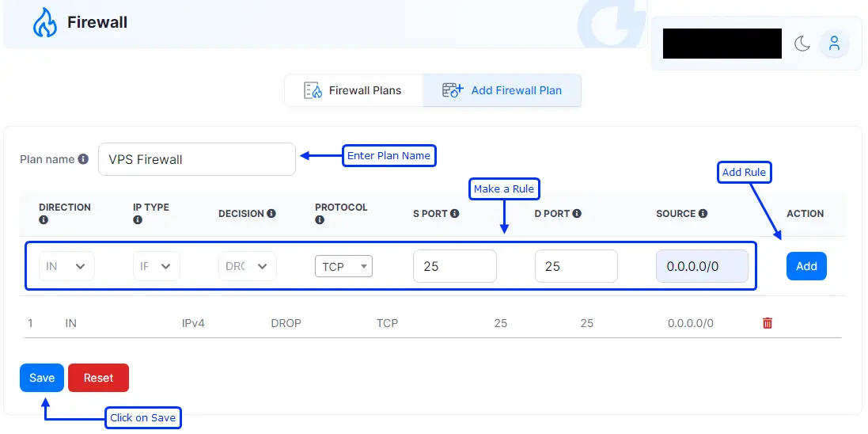868x434 pixels.
Task: Click the info icon beside Plan name
Action: pyautogui.click(x=83, y=159)
